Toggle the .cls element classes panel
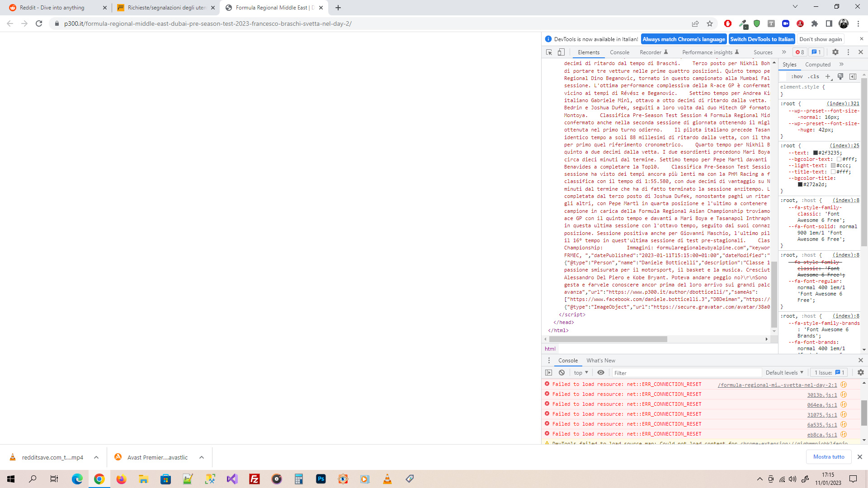The image size is (868, 488). tap(813, 76)
